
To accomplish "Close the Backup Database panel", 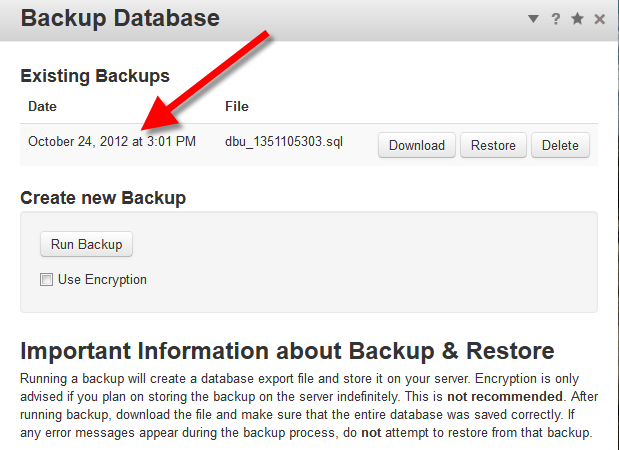I will 599,19.
